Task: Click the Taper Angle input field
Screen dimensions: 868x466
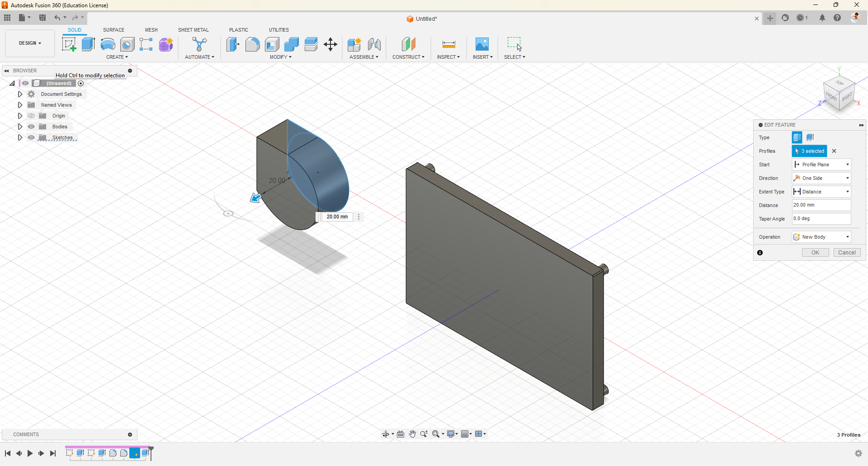Action: (821, 219)
